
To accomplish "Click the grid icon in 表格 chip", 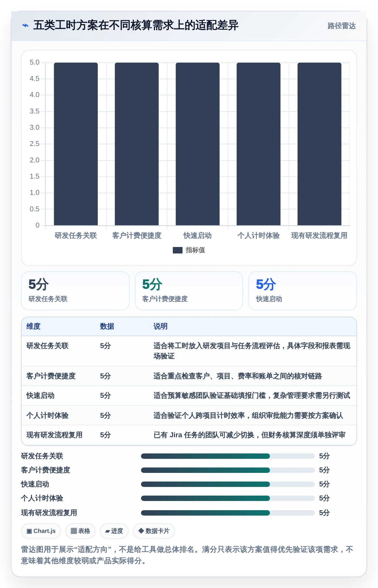I will (74, 531).
